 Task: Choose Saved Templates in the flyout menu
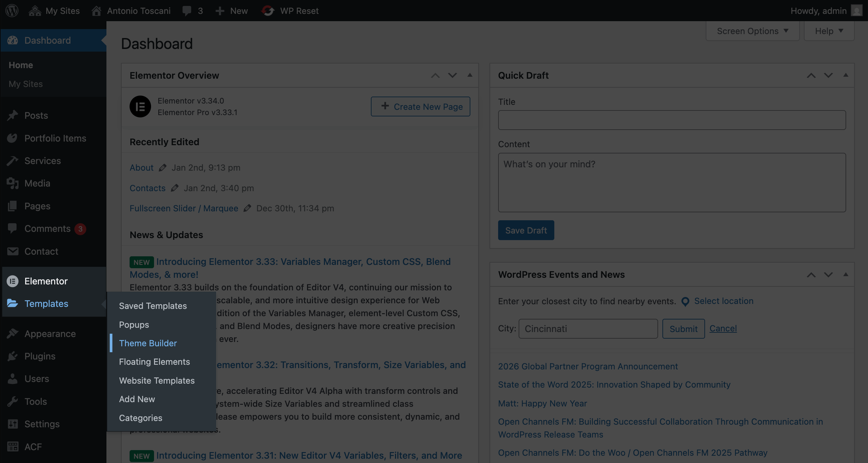(153, 306)
